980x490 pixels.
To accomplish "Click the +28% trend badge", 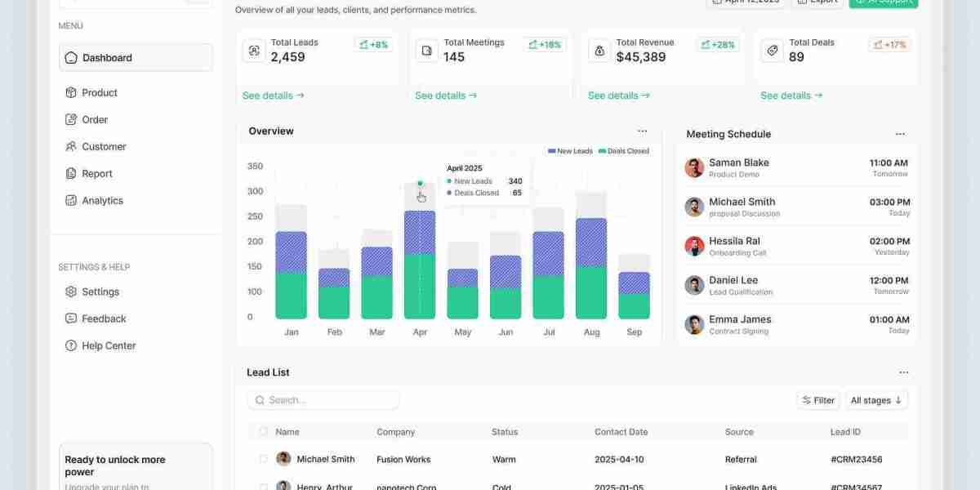I will [718, 45].
